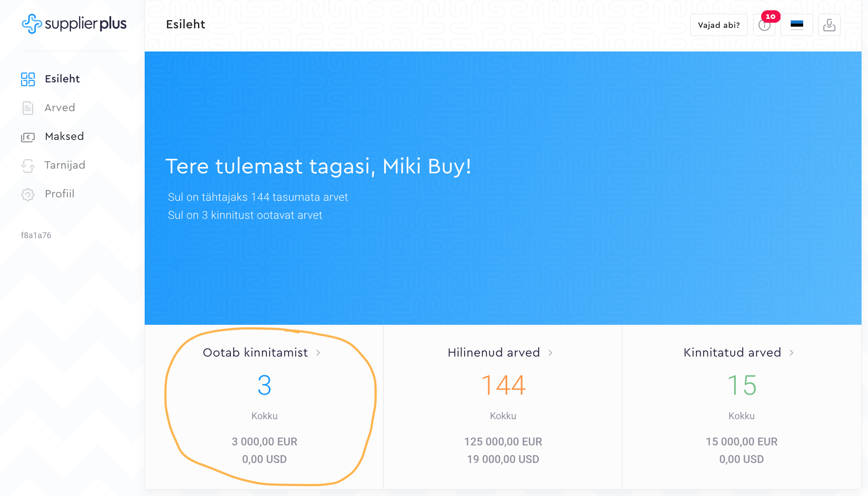This screenshot has width=868, height=496.
Task: Click the Tarnijad suppliers icon
Action: tap(28, 166)
